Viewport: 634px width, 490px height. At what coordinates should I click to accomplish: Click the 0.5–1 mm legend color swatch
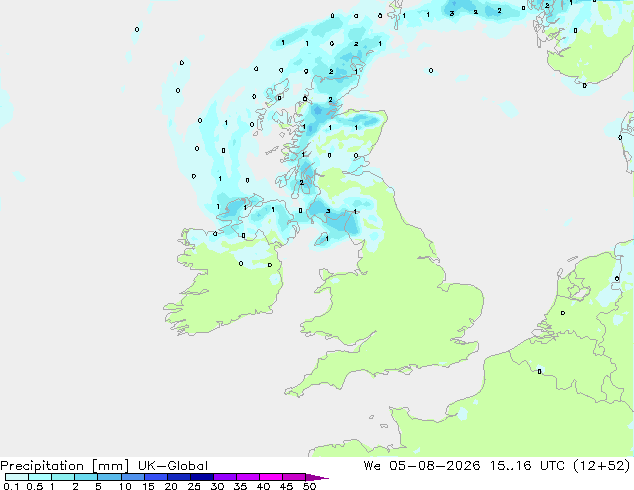(x=40, y=477)
